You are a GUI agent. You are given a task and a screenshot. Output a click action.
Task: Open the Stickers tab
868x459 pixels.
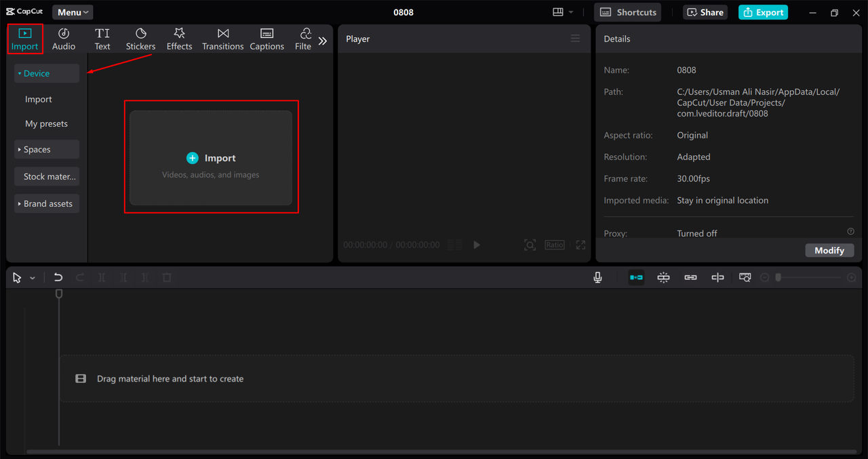(140, 39)
